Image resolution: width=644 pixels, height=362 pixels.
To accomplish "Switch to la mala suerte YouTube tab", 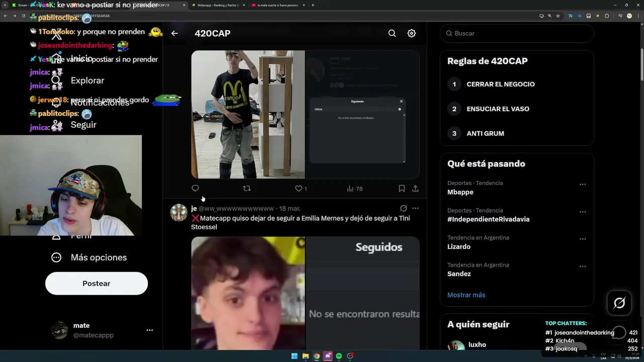I will [x=277, y=5].
